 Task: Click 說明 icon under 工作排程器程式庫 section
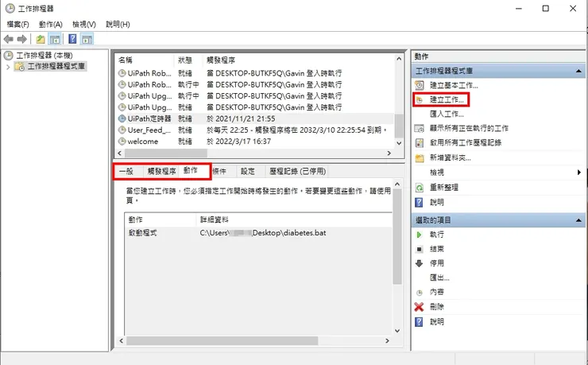pyautogui.click(x=419, y=203)
